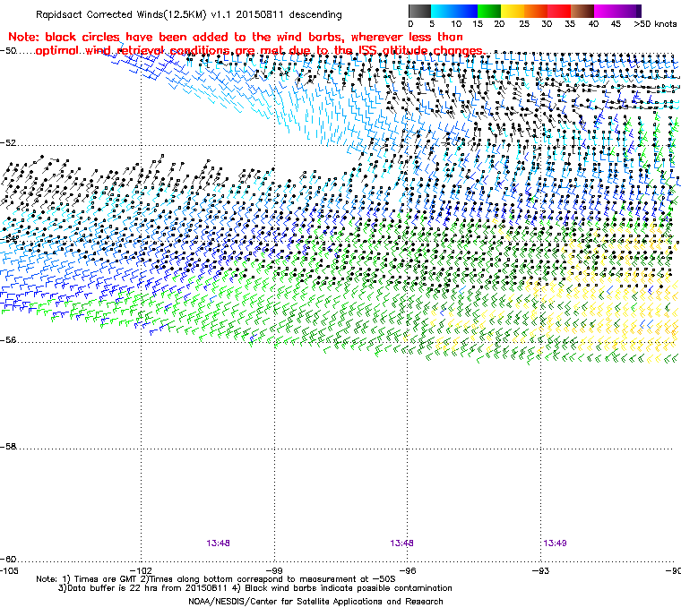The height and width of the screenshot is (616, 681).
Task: Click the '3)Data buffer is 22 hrs' footnote line
Action: point(255,588)
